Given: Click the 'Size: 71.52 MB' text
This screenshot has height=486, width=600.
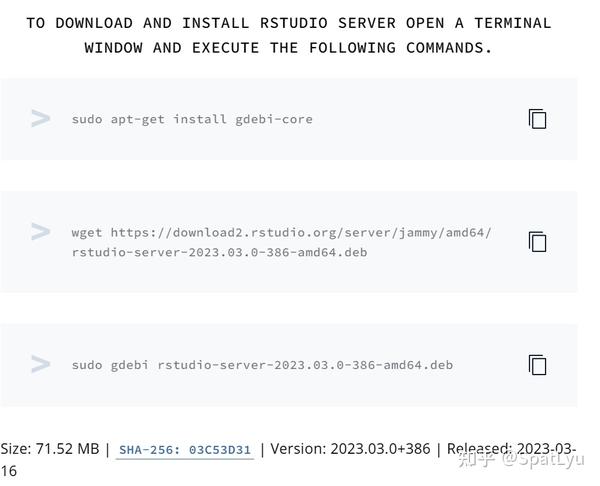Looking at the screenshot, I should click(x=50, y=449).
